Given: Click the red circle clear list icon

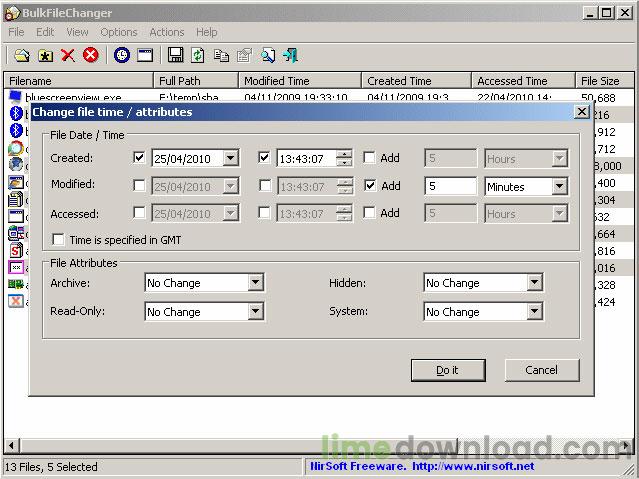Looking at the screenshot, I should tap(91, 55).
